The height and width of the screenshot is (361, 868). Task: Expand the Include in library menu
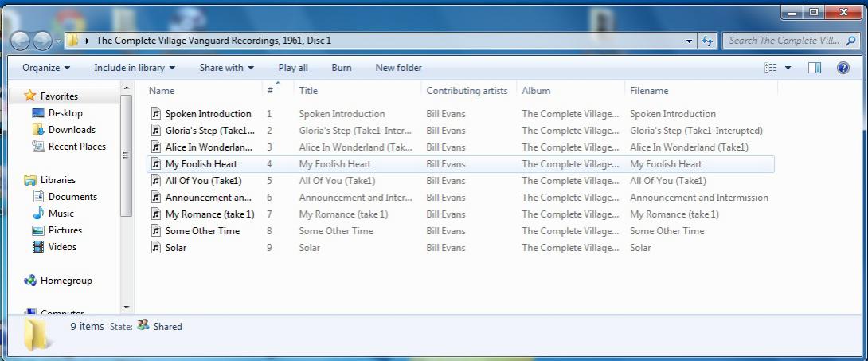coord(135,68)
